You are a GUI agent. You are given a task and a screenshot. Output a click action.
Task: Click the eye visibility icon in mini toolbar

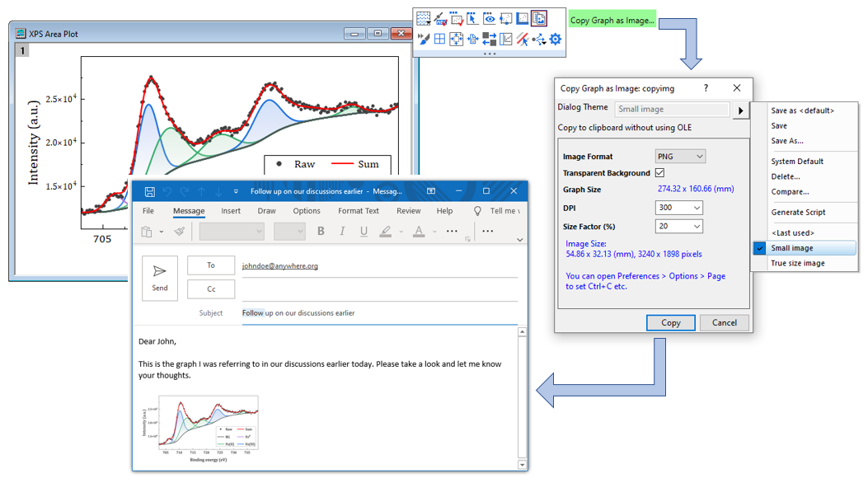pos(489,19)
